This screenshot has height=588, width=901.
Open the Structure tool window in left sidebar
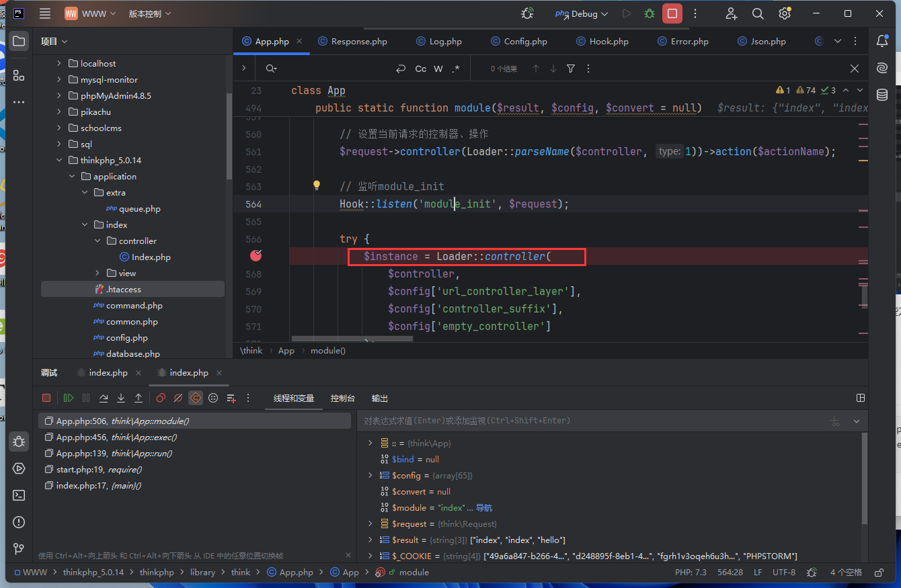(x=19, y=75)
